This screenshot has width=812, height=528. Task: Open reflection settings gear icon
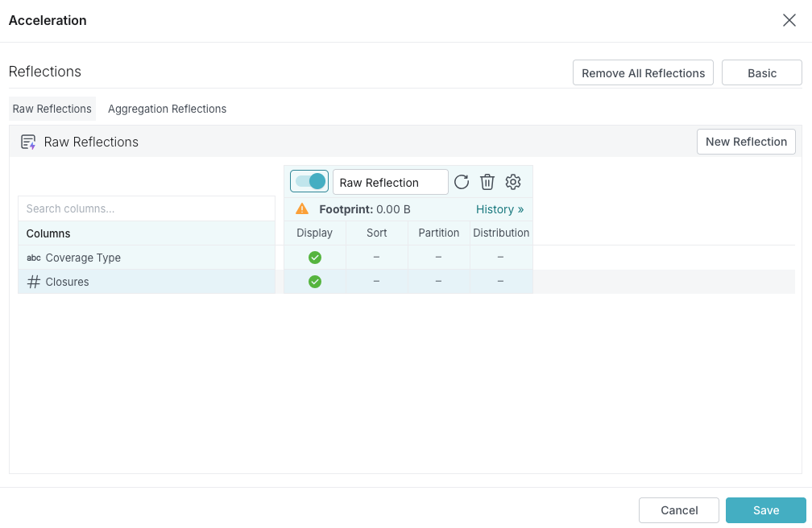coord(513,182)
